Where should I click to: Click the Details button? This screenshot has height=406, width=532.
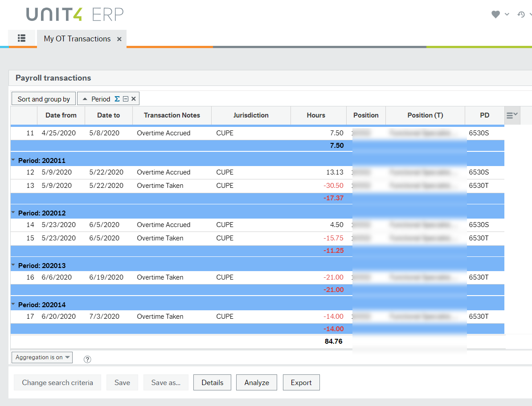pyautogui.click(x=212, y=382)
